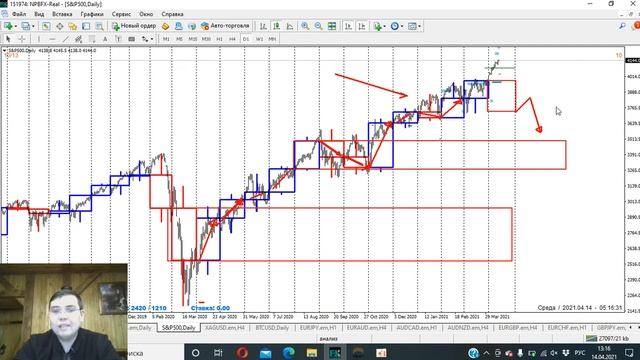Toggle chart shift
Screen dimensions: 640x360
pyautogui.click(x=362, y=26)
